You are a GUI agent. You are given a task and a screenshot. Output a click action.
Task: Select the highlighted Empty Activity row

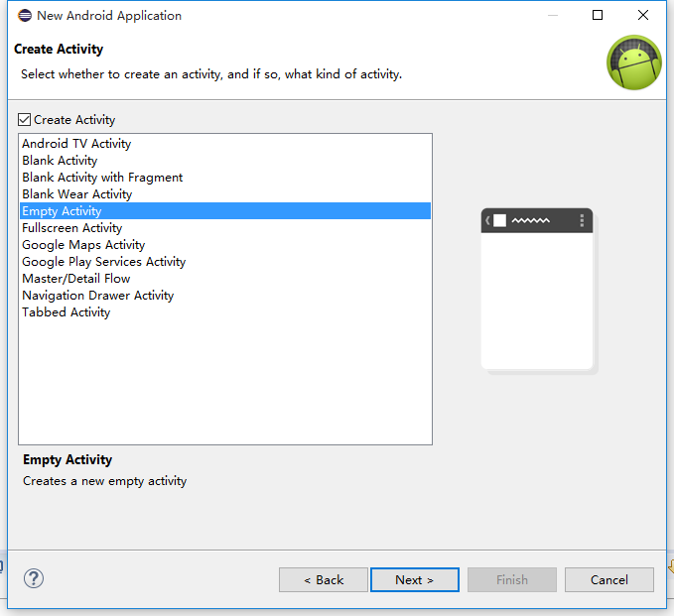pos(225,211)
